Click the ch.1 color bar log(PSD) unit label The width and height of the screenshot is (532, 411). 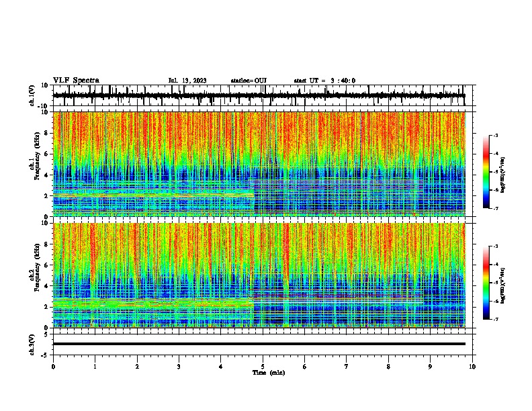tap(503, 175)
